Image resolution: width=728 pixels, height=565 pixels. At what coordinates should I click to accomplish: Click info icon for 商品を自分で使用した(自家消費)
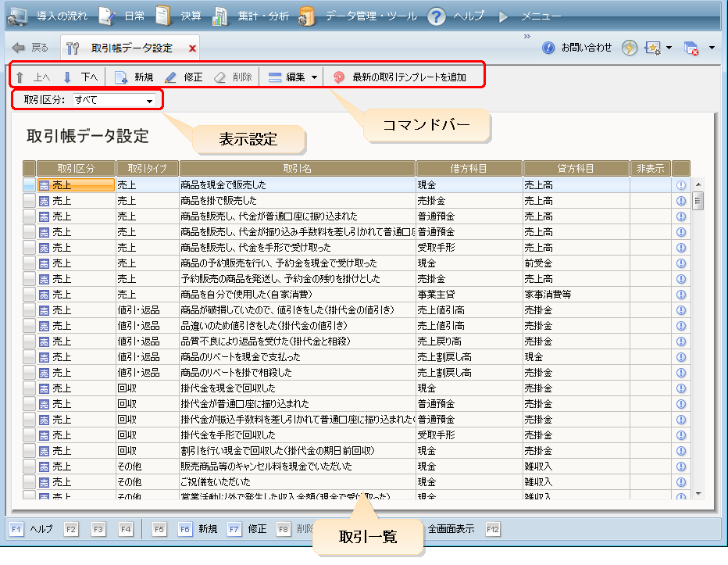[681, 295]
